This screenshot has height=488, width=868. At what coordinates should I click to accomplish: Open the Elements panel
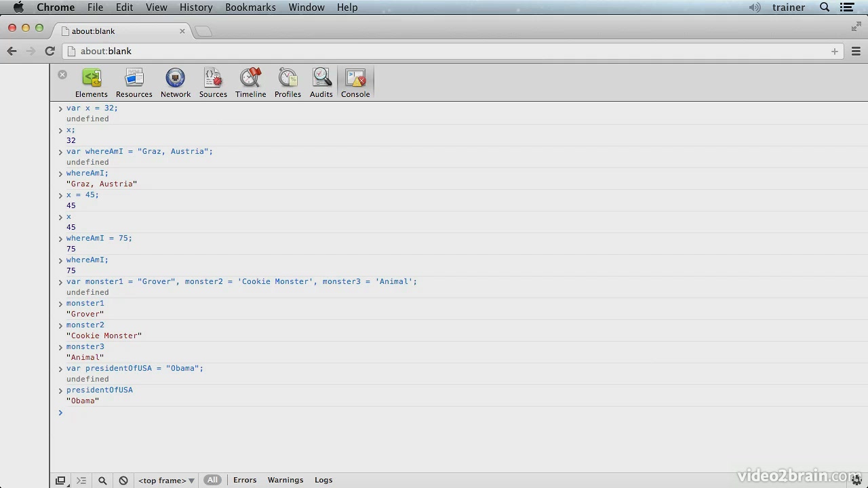point(91,83)
